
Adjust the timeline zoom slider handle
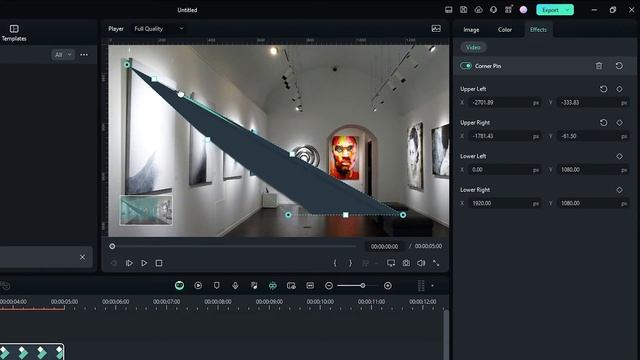[x=363, y=286]
